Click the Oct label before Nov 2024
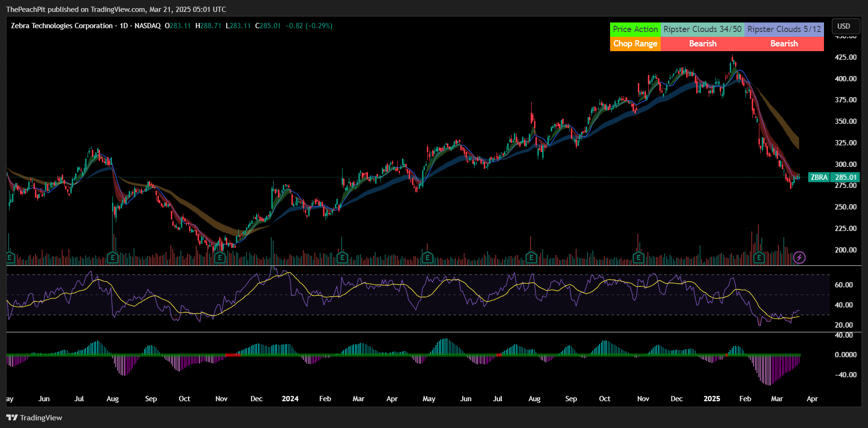Screen dimensions: 868x428 click(604, 399)
